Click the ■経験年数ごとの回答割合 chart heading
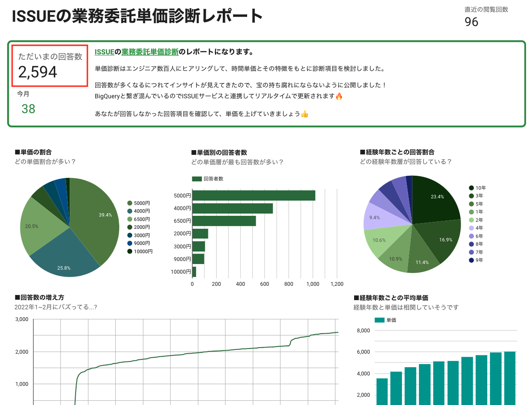 pos(397,152)
